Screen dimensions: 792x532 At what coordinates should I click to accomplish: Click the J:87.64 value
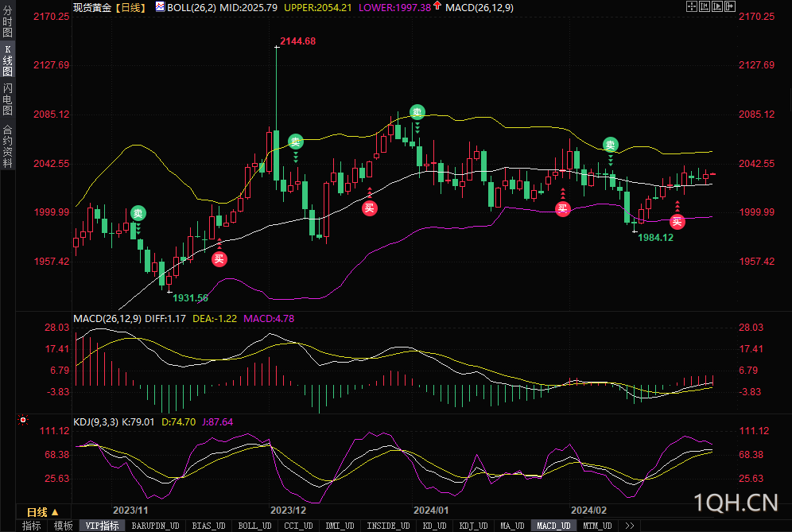click(218, 421)
